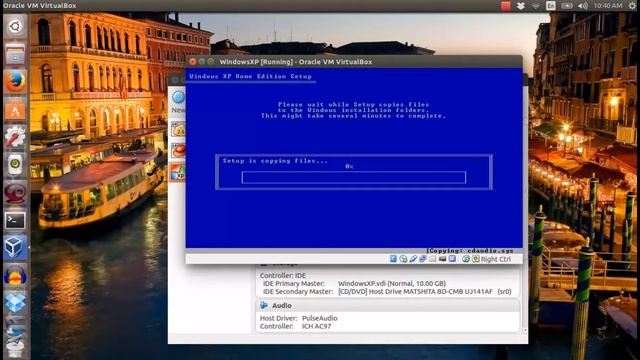Click the scrollbar arrow in VirtualBox Manager details
The height and width of the screenshot is (360, 640).
pyautogui.click(x=524, y=330)
